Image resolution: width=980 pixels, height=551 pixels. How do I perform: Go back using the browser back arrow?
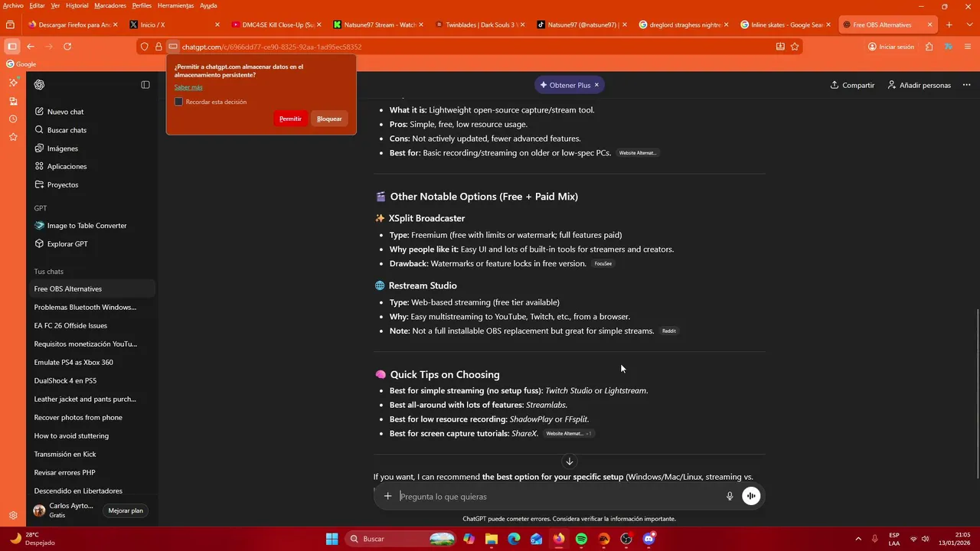(31, 47)
